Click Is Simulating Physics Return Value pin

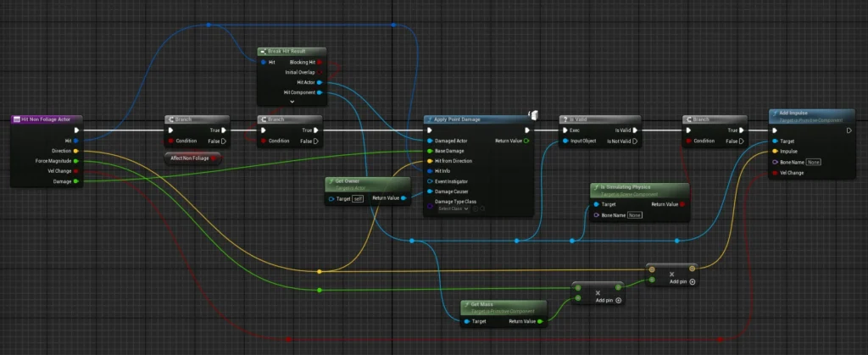[x=683, y=204]
